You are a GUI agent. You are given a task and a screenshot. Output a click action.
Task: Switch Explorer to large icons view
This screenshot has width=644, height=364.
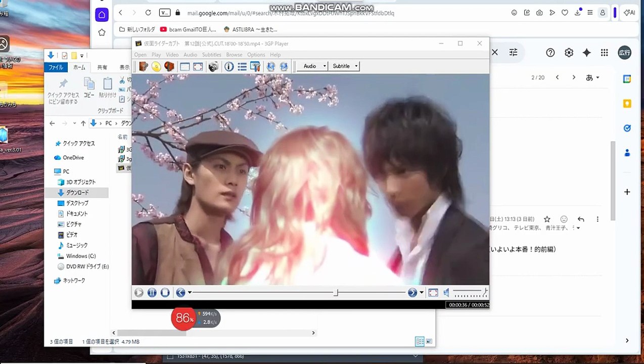click(x=429, y=342)
